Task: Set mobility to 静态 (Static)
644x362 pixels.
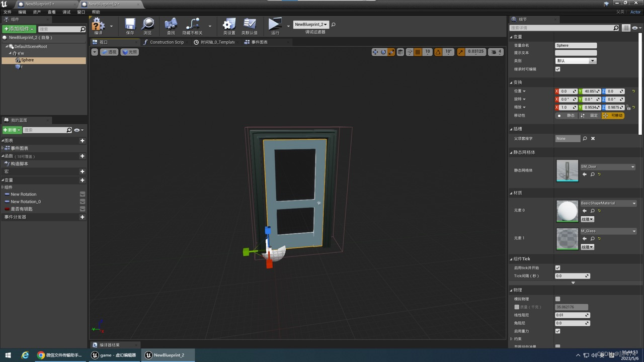Action: (567, 116)
